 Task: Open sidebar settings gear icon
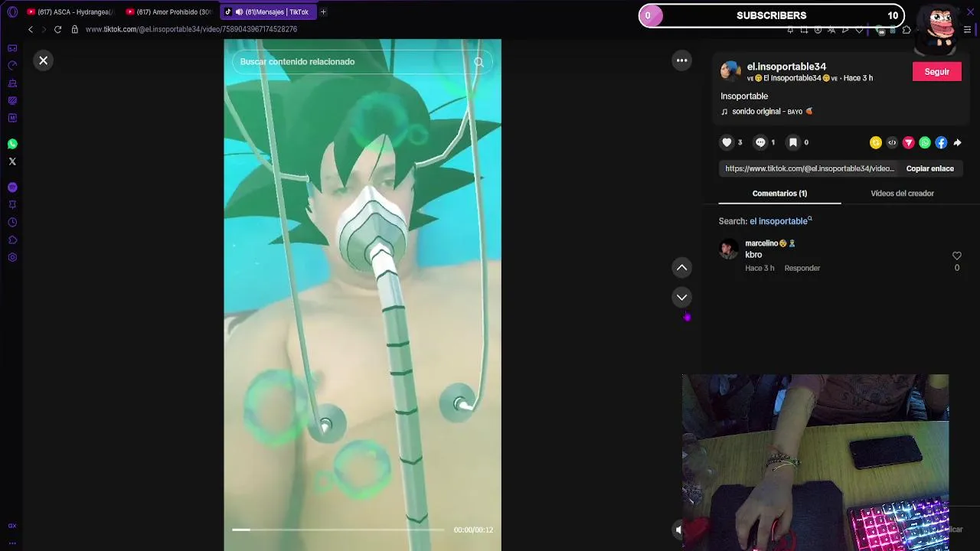[12, 257]
